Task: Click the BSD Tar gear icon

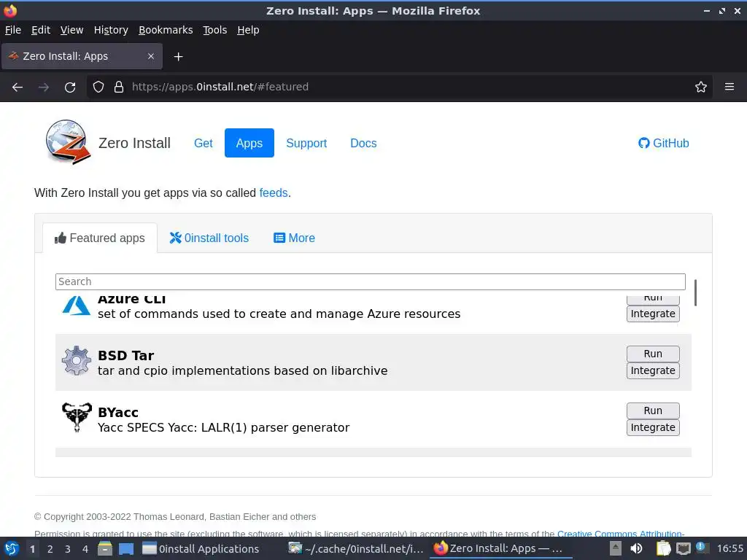Action: [76, 361]
